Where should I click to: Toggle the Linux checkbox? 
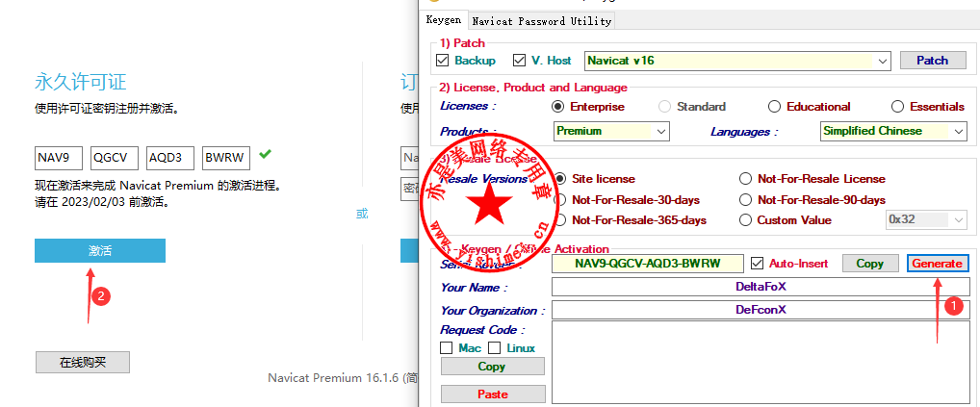point(495,347)
